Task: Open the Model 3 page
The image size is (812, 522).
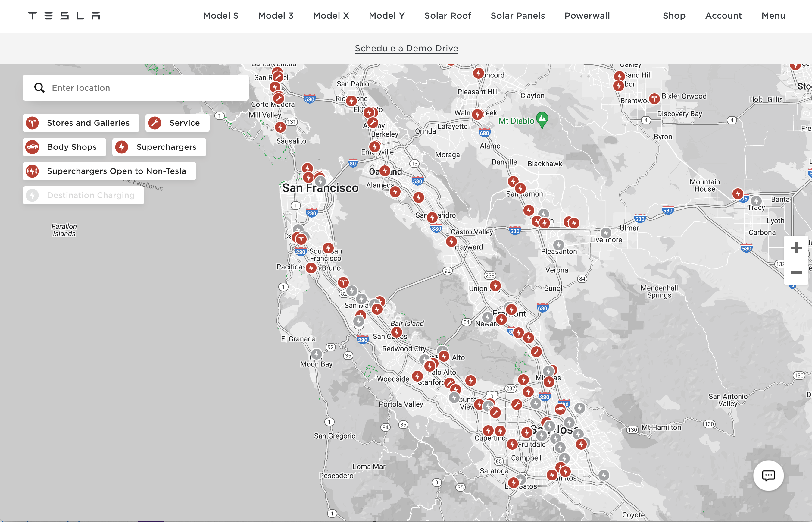Action: pos(276,16)
